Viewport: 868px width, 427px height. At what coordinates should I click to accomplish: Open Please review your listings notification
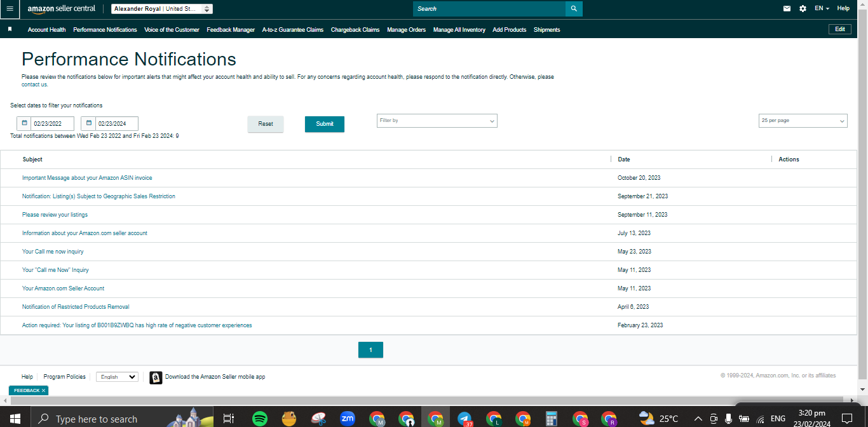coord(55,215)
